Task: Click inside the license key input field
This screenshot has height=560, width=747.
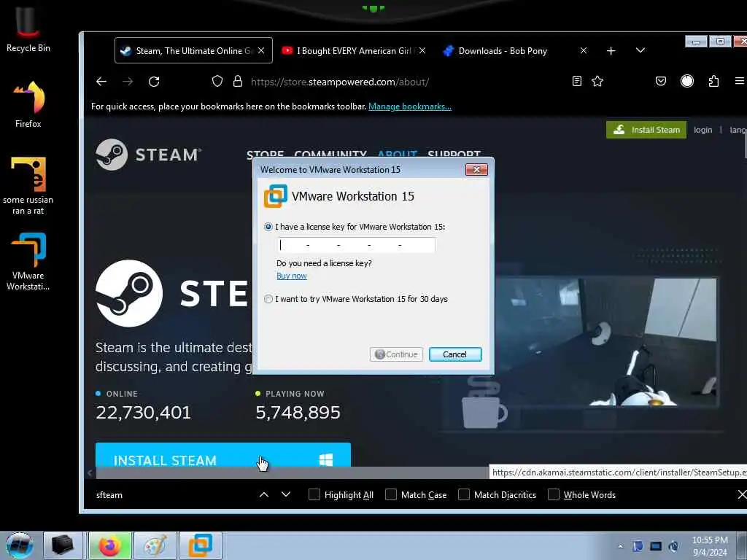Action: 356,245
